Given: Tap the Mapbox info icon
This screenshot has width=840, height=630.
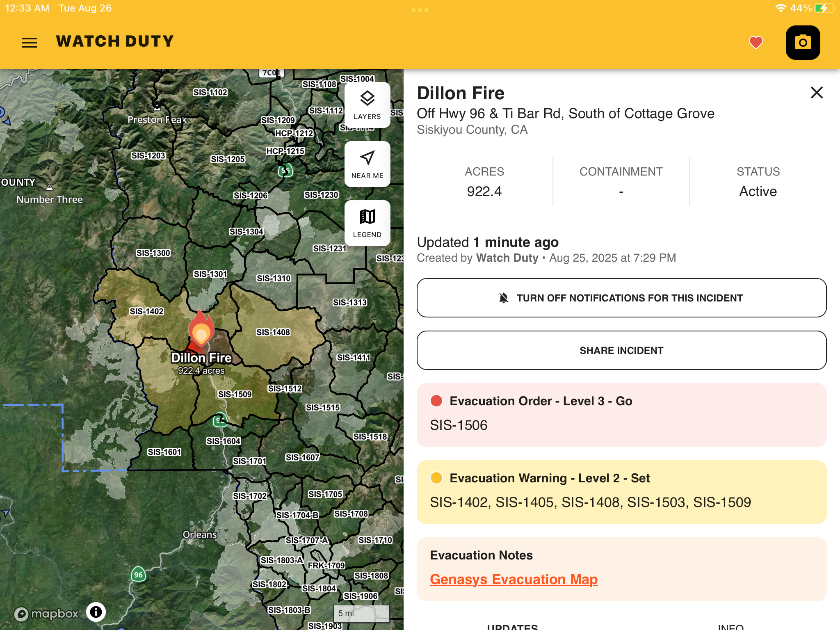Looking at the screenshot, I should [96, 612].
